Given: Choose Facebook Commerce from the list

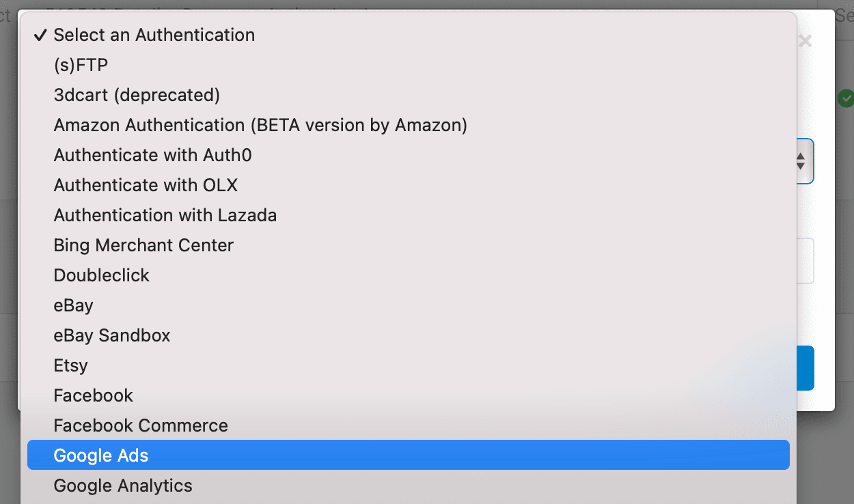Looking at the screenshot, I should 141,425.
